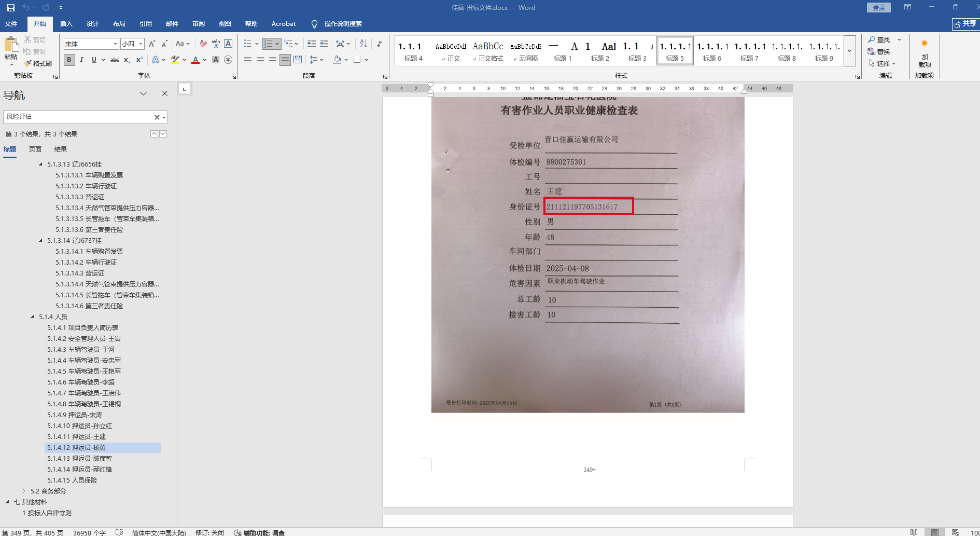Open the 插入 (Insert) ribbon tab
The image size is (980, 536).
pos(66,24)
